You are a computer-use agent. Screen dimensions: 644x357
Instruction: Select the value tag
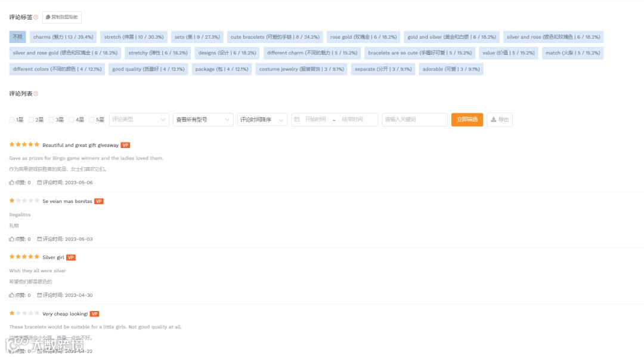[x=509, y=53]
